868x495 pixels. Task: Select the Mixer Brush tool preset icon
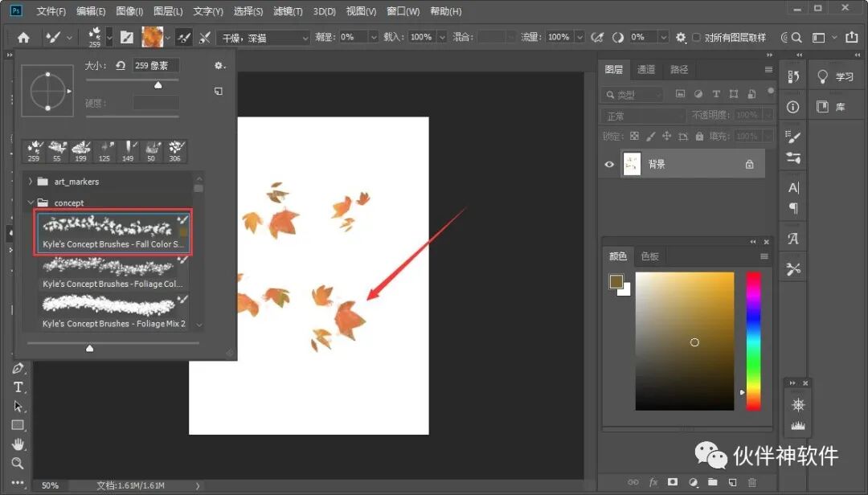point(53,38)
